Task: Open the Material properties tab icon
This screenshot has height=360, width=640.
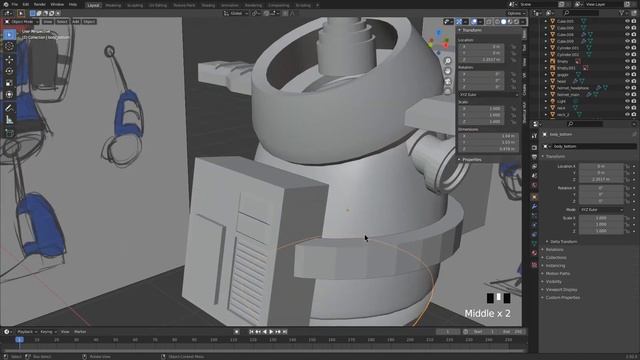Action: [534, 253]
